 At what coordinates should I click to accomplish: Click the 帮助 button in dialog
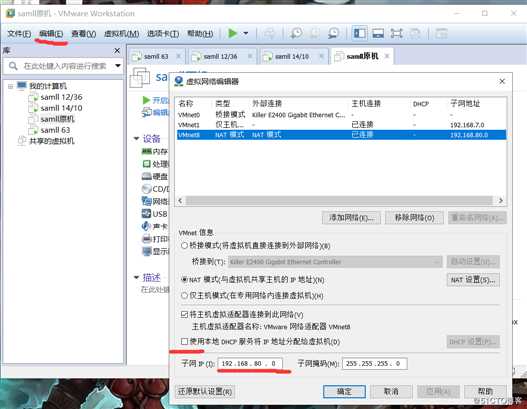point(485,392)
